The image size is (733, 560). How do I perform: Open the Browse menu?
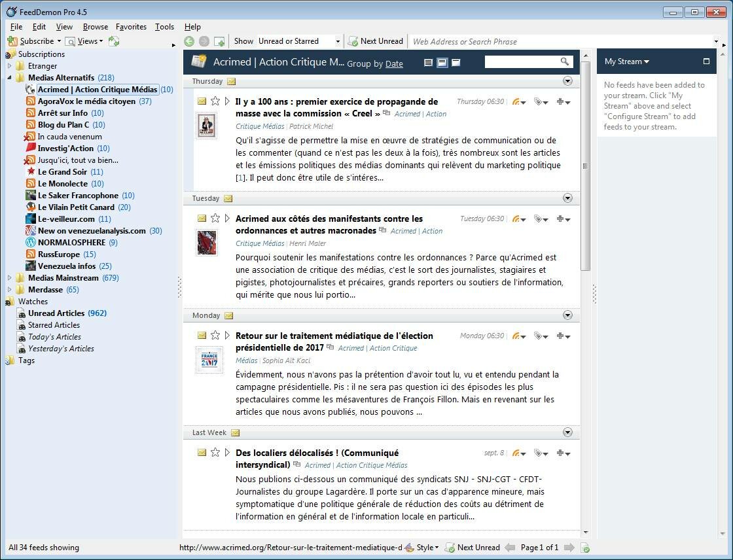[96, 27]
